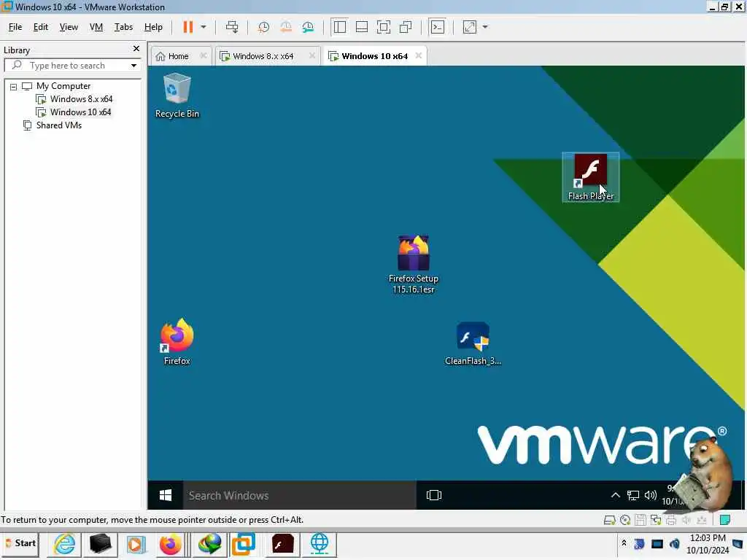
Task: Show hidden host tray icons
Action: point(624,543)
